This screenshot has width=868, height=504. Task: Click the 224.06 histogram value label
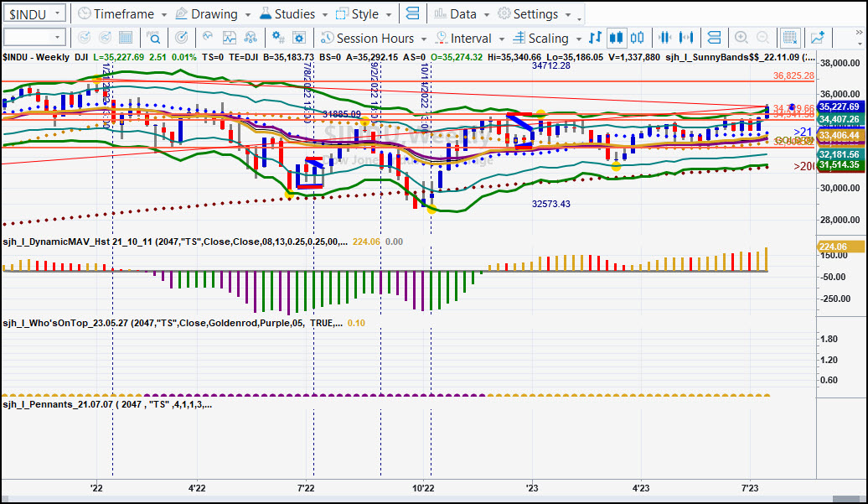click(840, 247)
